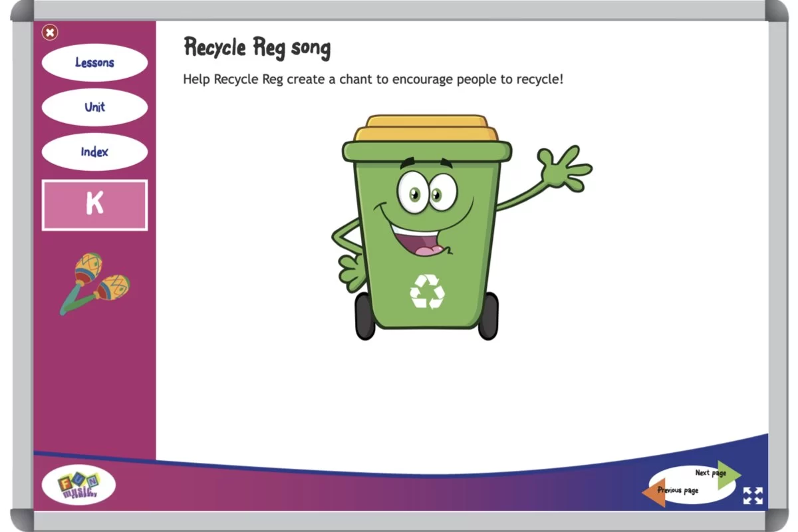
Task: Toggle fullscreen with the expand arrows icon
Action: pyautogui.click(x=753, y=495)
